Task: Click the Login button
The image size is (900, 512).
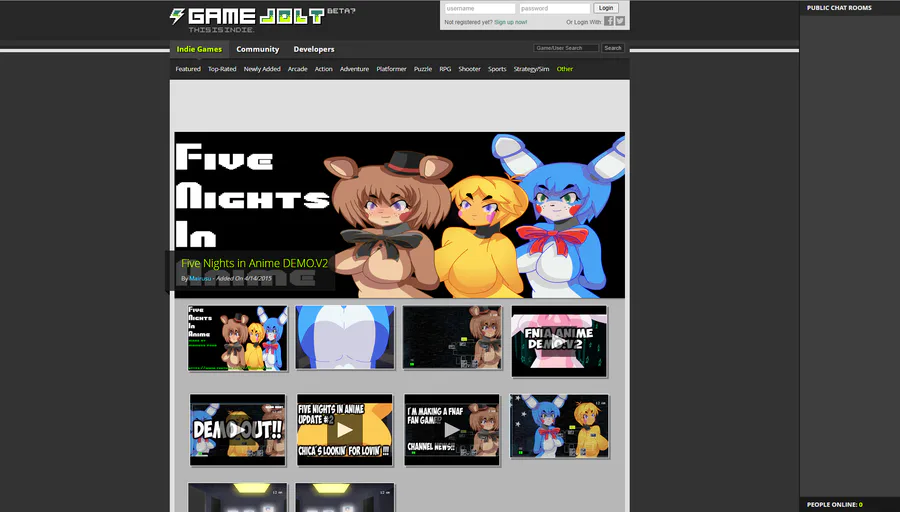Action: pos(606,8)
